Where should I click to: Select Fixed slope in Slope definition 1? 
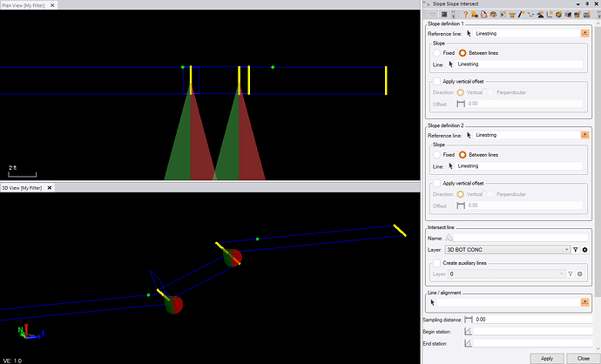(x=436, y=53)
